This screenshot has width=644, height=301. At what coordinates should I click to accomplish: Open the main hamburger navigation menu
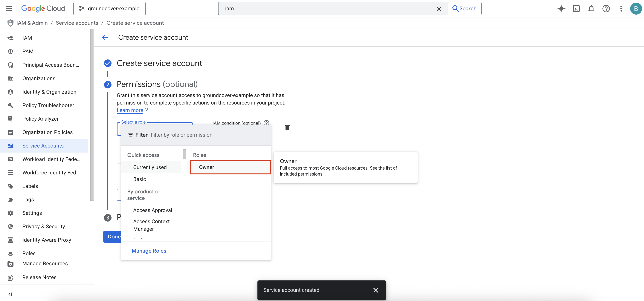[9, 8]
